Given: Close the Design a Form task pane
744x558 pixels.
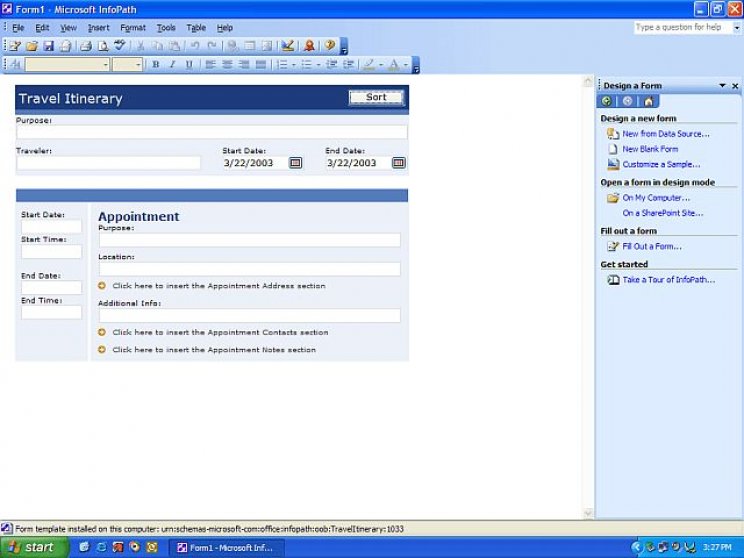Looking at the screenshot, I should click(x=735, y=86).
